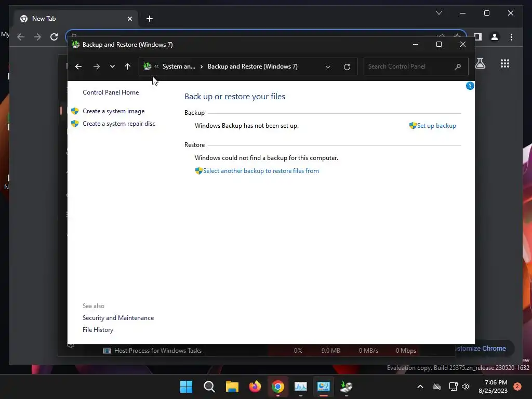532x399 pixels.
Task: Go up one folder level
Action: pos(128,66)
